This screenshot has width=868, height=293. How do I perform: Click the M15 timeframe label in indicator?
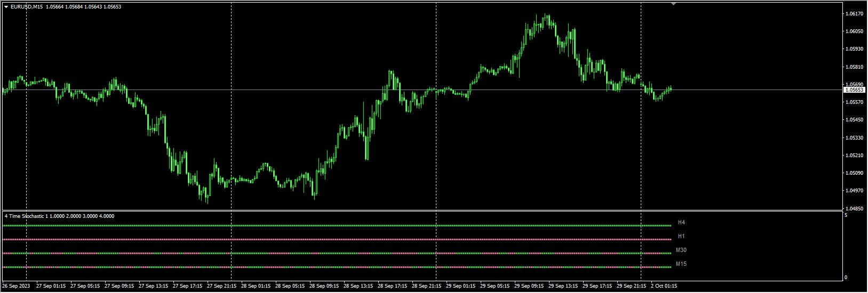click(x=681, y=264)
